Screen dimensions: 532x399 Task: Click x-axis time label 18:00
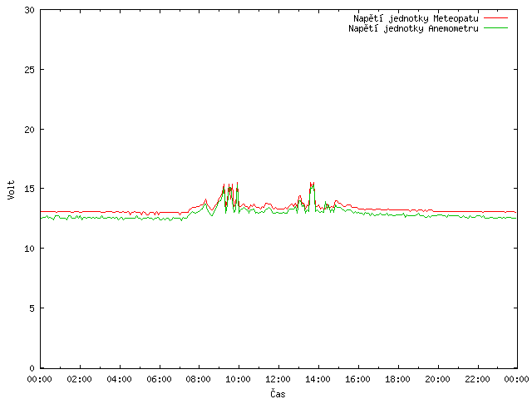coord(397,379)
